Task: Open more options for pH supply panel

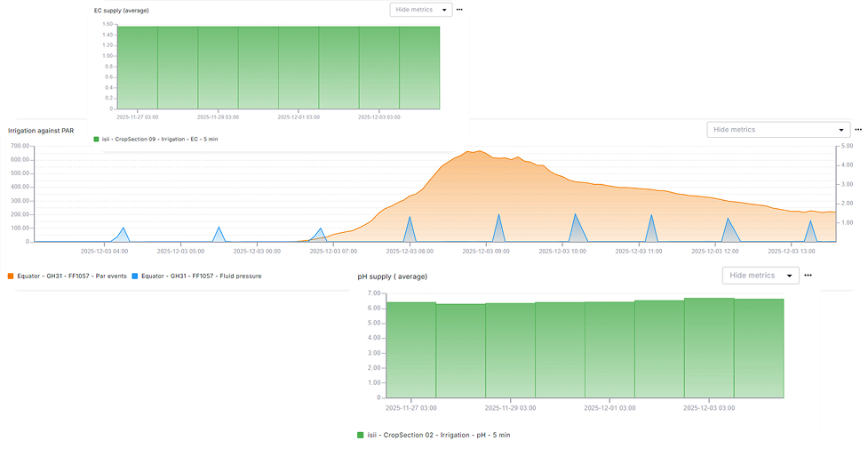Action: [x=808, y=276]
